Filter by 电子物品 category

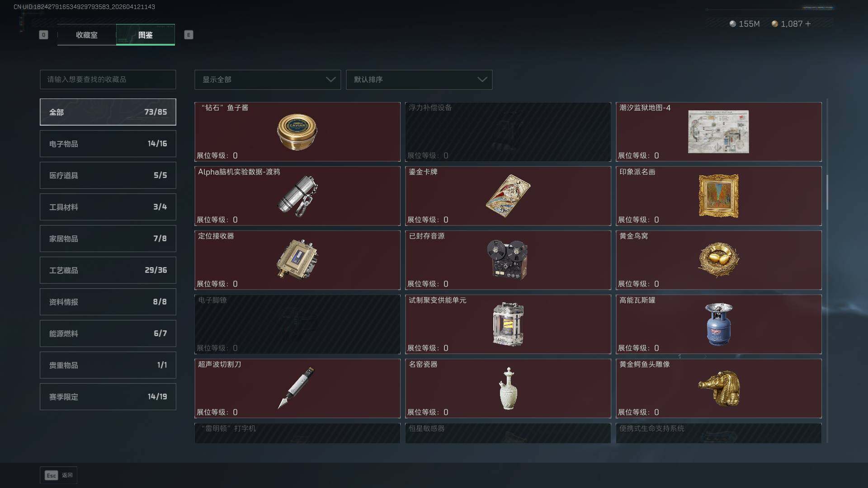click(108, 144)
